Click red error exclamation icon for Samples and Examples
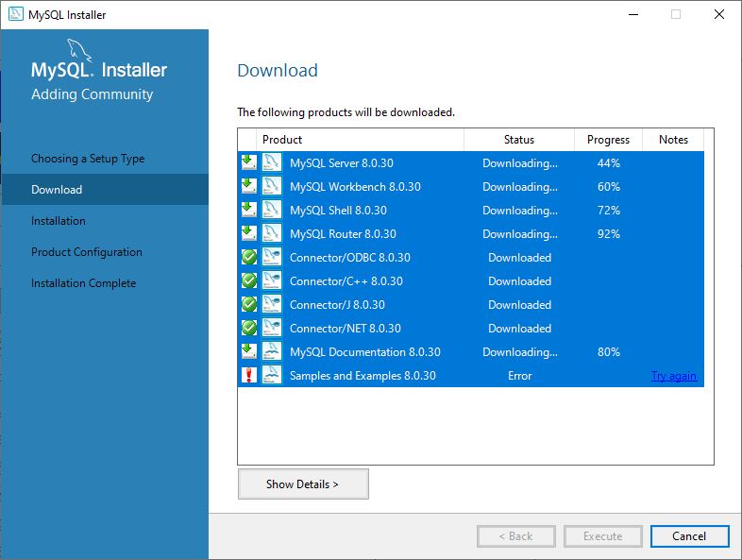 point(249,376)
